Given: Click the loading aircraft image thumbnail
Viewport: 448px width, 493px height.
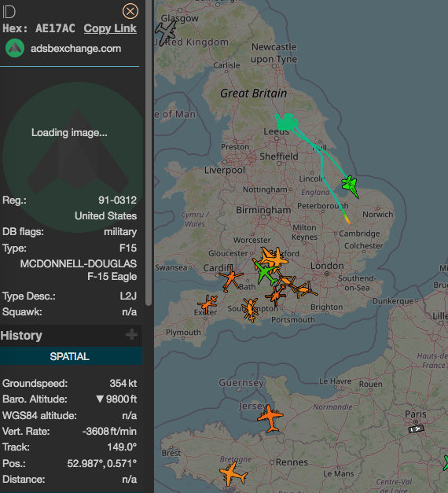Looking at the screenshot, I should 72,157.
